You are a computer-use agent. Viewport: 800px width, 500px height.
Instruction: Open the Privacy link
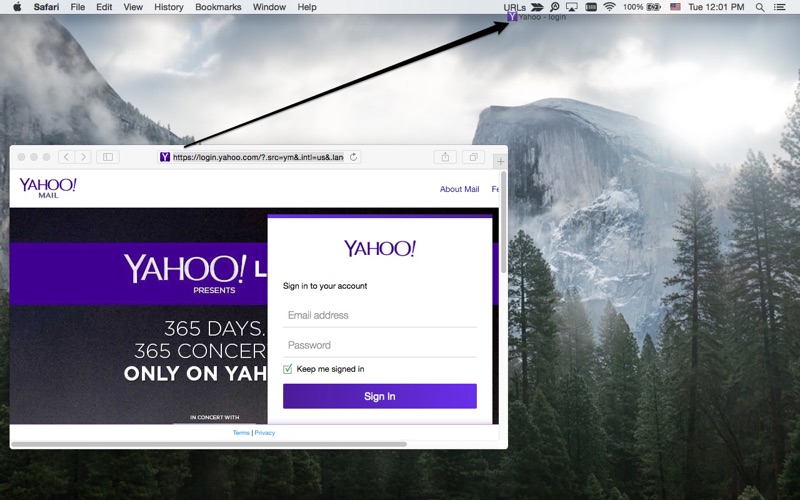click(265, 433)
